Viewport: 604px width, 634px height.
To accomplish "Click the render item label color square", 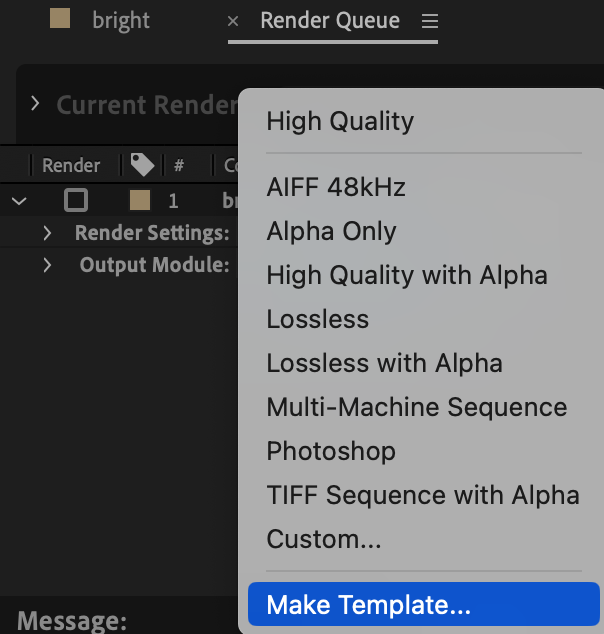I will (x=140, y=200).
